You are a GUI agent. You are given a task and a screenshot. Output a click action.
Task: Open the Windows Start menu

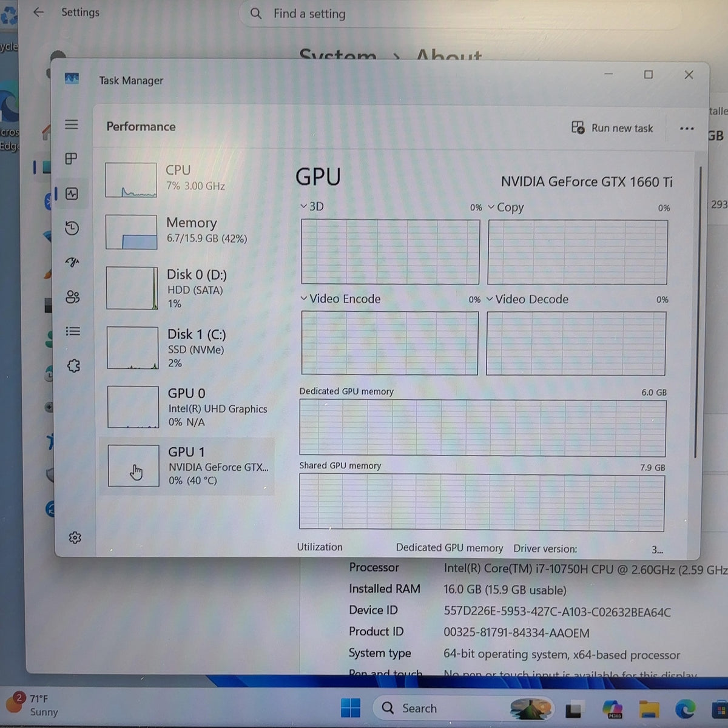[351, 708]
